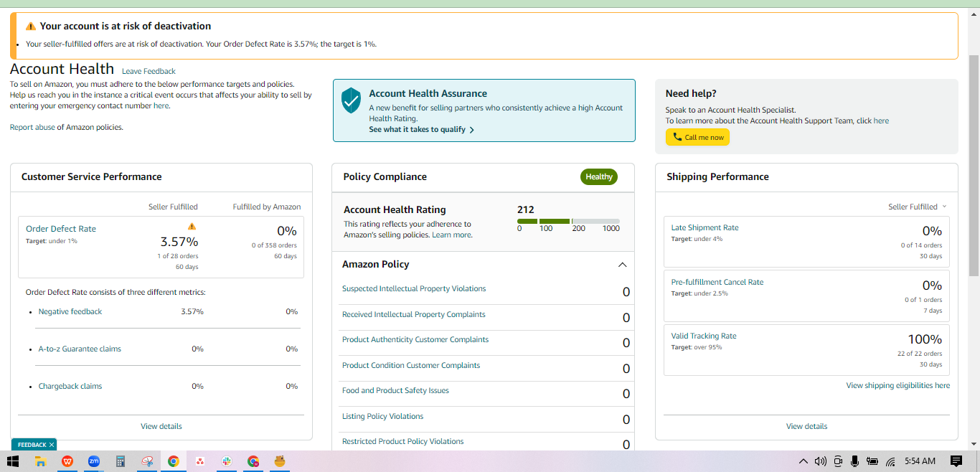This screenshot has width=980, height=472.
Task: Open Product Authenticity Customer Complaints
Action: click(415, 339)
